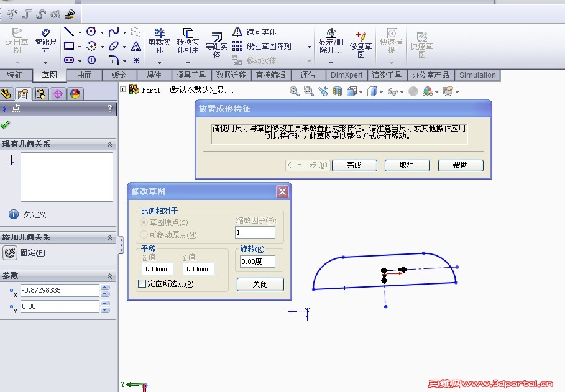Click Offset Entities tool
The width and height of the screenshot is (565, 392).
pyautogui.click(x=216, y=45)
